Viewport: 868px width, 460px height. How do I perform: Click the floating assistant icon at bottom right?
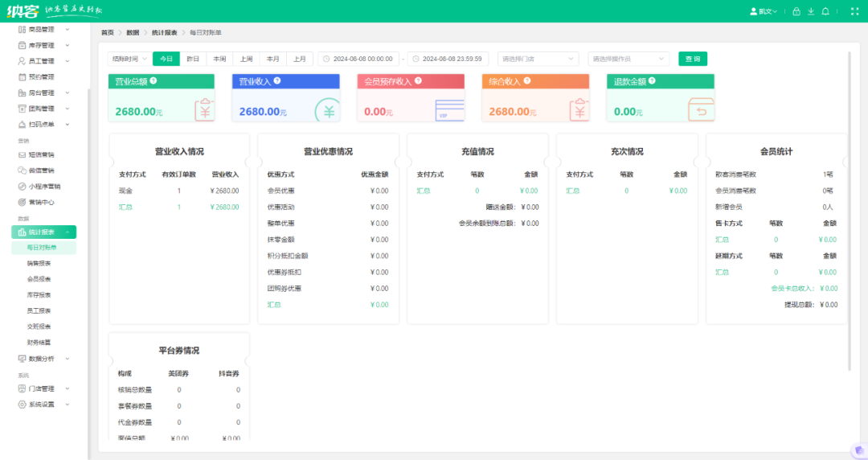click(x=858, y=450)
